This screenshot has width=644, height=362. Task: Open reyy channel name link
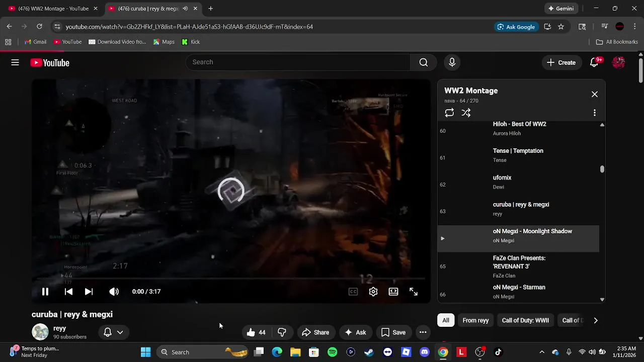[x=60, y=328]
